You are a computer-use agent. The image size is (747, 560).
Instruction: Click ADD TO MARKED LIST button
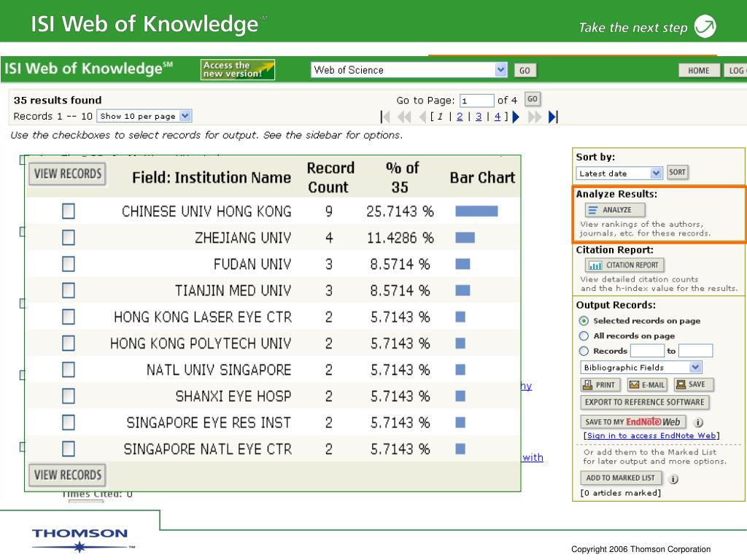point(621,478)
